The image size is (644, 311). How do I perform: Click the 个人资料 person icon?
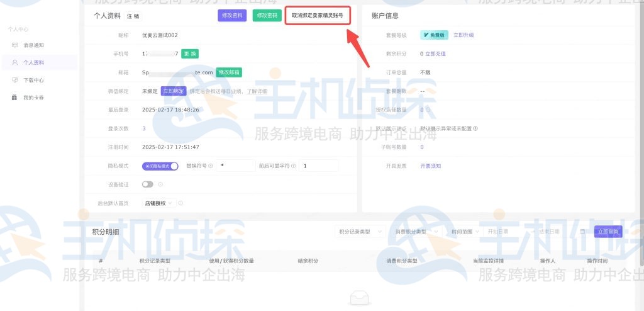(15, 62)
